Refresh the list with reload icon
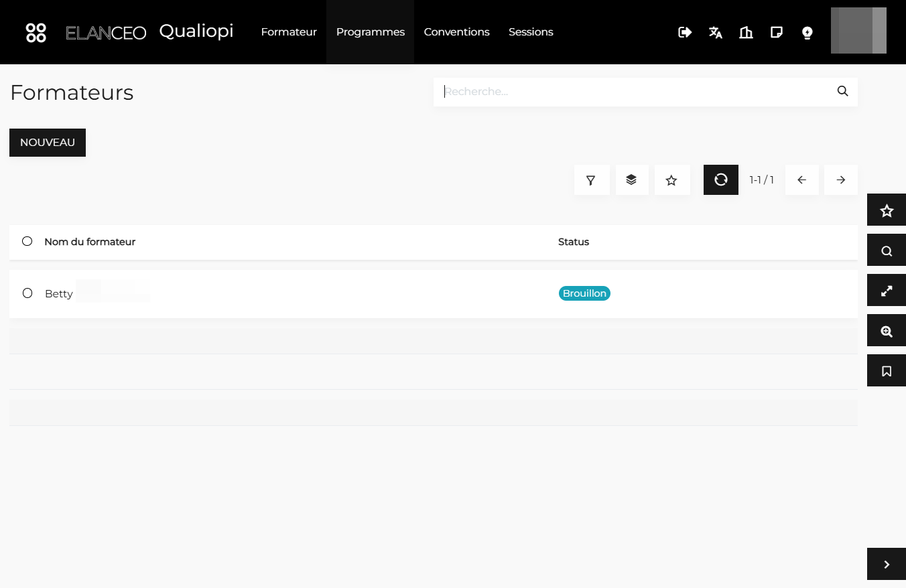 point(721,180)
